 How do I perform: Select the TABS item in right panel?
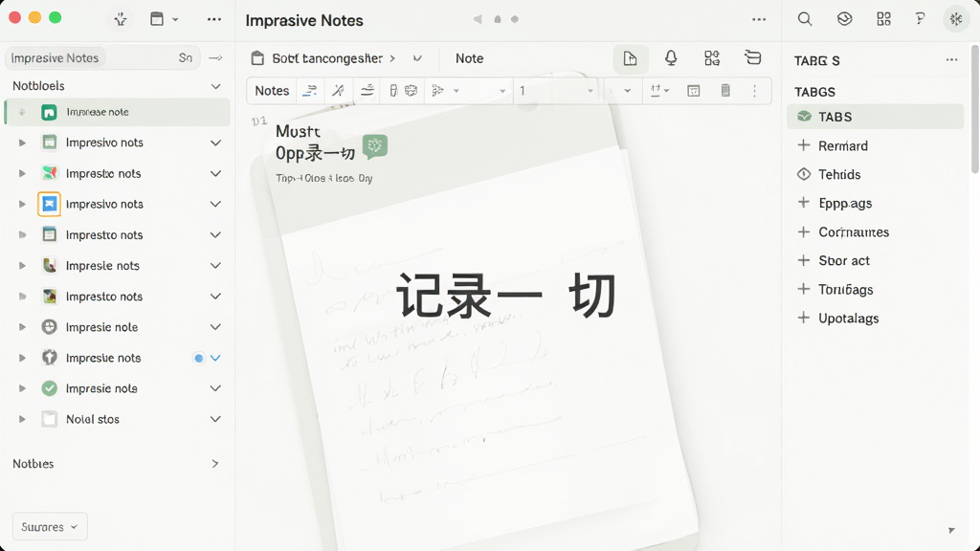(875, 117)
